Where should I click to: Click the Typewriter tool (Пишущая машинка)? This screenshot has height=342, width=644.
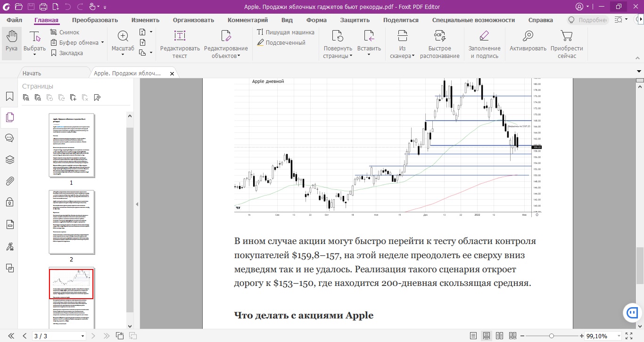tap(286, 33)
